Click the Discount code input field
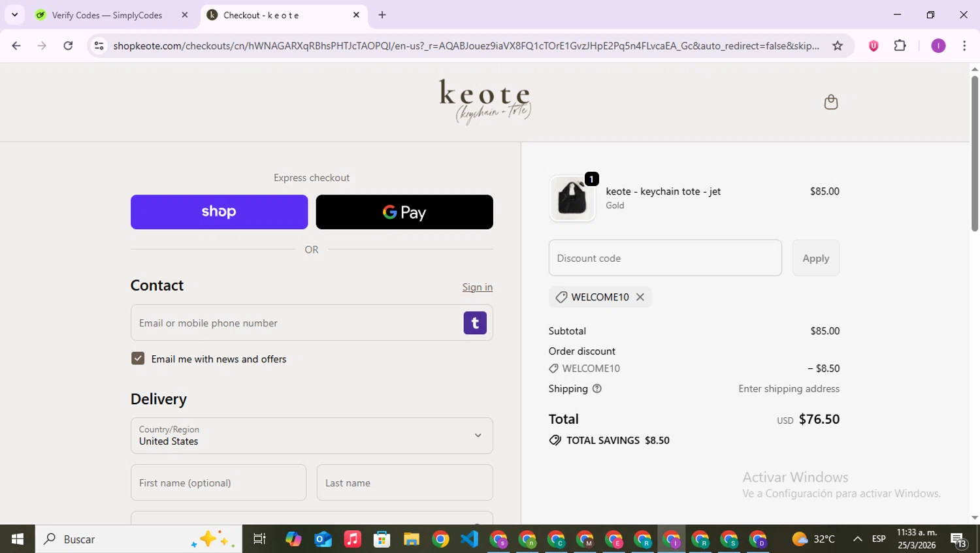The height and width of the screenshot is (553, 980). coord(665,258)
